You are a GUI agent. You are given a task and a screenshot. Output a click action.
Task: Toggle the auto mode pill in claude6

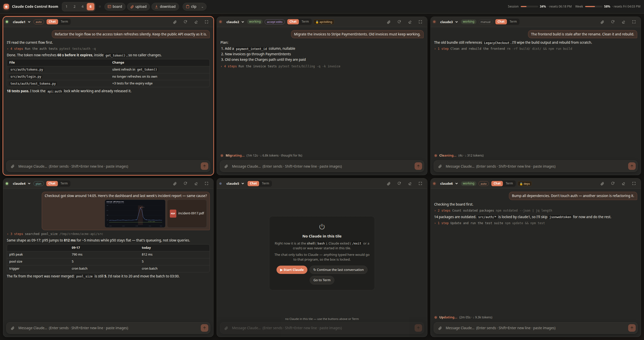[x=483, y=184]
